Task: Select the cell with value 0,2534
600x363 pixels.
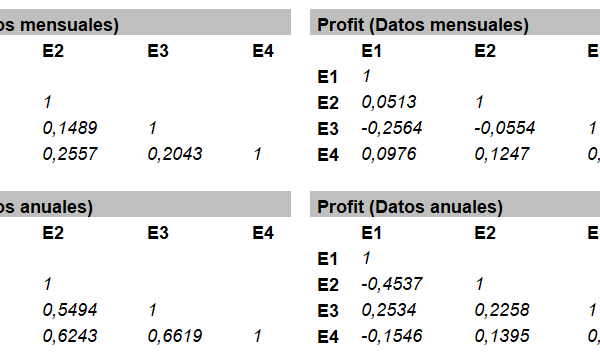Action: 389,310
